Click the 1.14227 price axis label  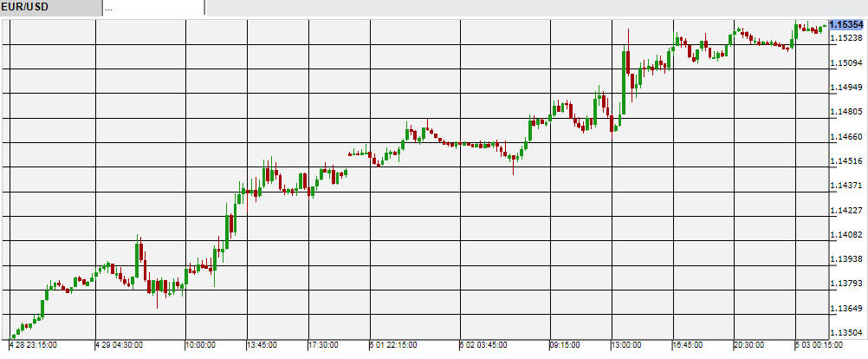[846, 211]
